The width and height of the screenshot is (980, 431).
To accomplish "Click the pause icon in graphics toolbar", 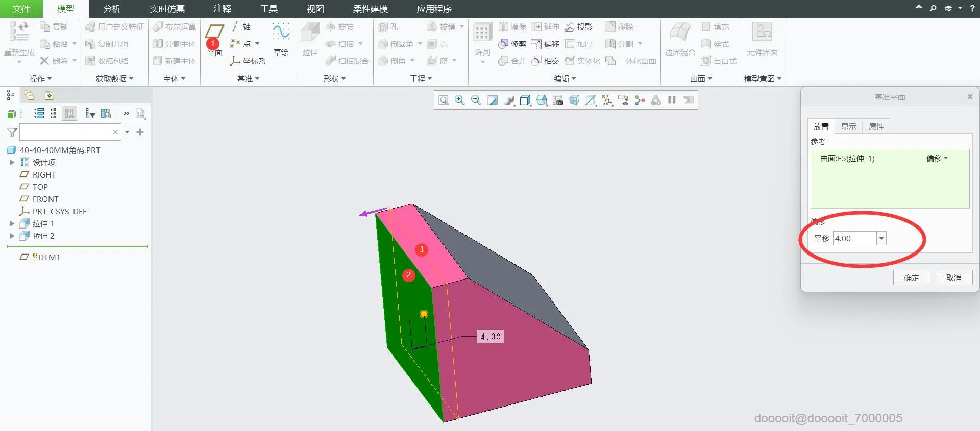I will pyautogui.click(x=672, y=100).
